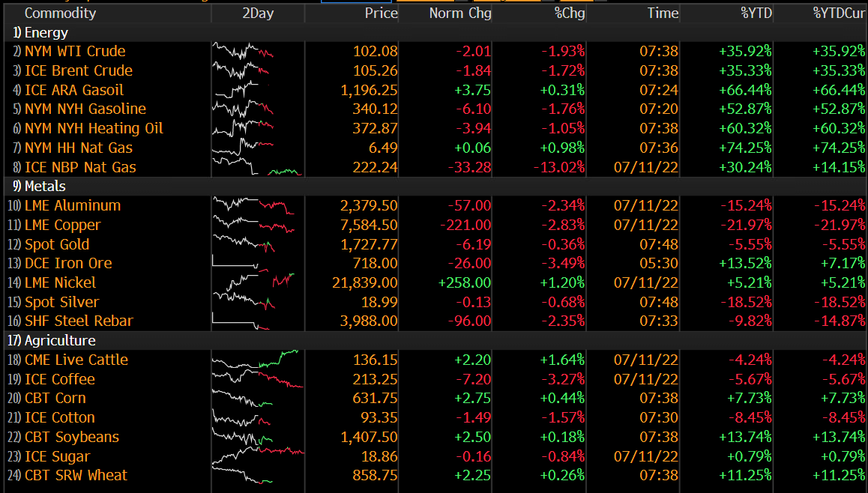The width and height of the screenshot is (868, 493).
Task: Click the 2Day column header
Action: [x=258, y=13]
